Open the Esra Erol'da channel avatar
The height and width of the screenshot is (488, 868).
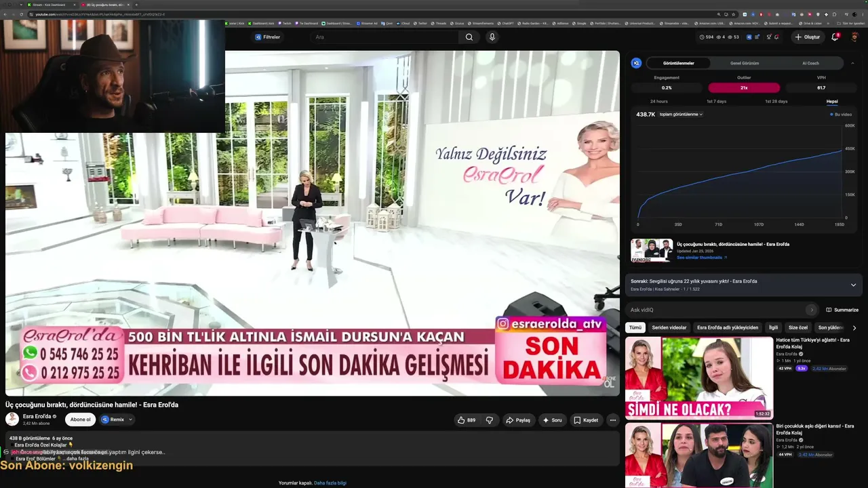12,420
